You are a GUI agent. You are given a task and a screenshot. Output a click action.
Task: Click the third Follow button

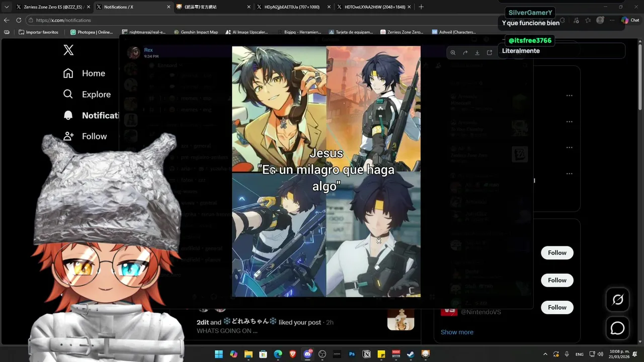tap(557, 307)
